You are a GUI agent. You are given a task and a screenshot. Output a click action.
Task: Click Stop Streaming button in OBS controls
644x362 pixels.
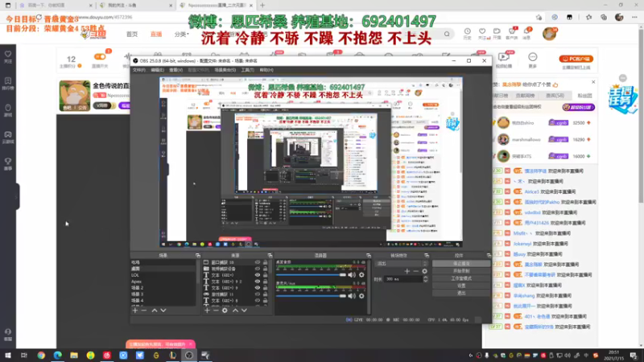click(461, 264)
